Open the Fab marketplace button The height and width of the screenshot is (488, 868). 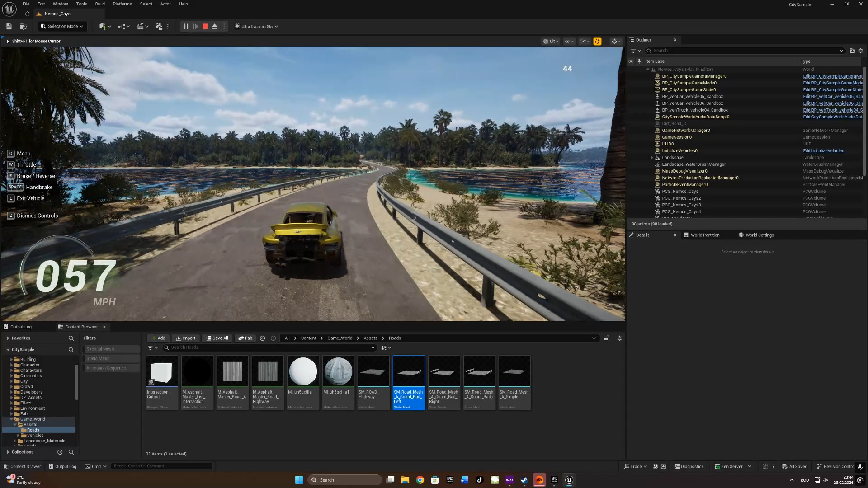pos(245,338)
